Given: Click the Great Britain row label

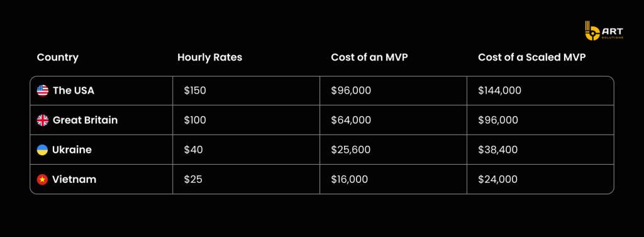Looking at the screenshot, I should (x=86, y=120).
